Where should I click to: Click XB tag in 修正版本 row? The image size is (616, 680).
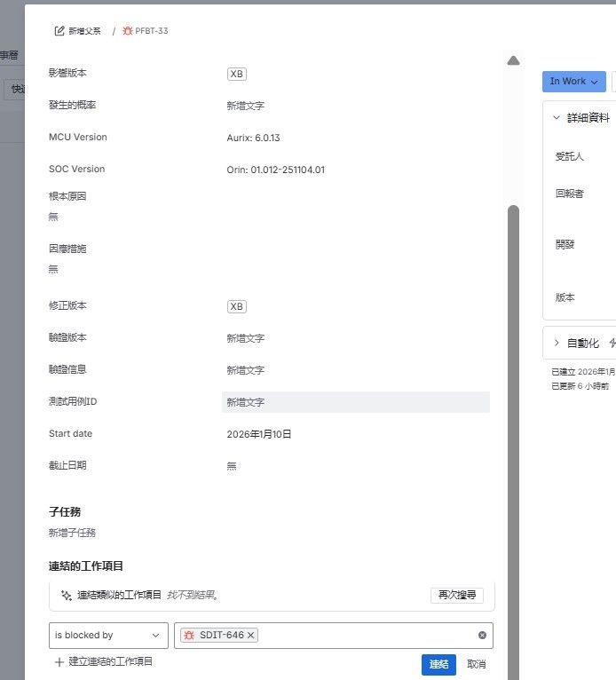[x=237, y=306]
